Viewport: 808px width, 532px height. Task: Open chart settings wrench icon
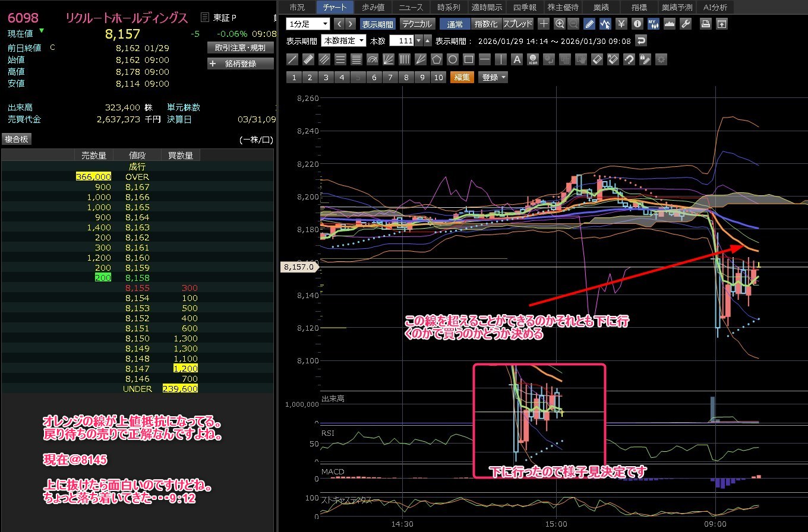[685, 24]
